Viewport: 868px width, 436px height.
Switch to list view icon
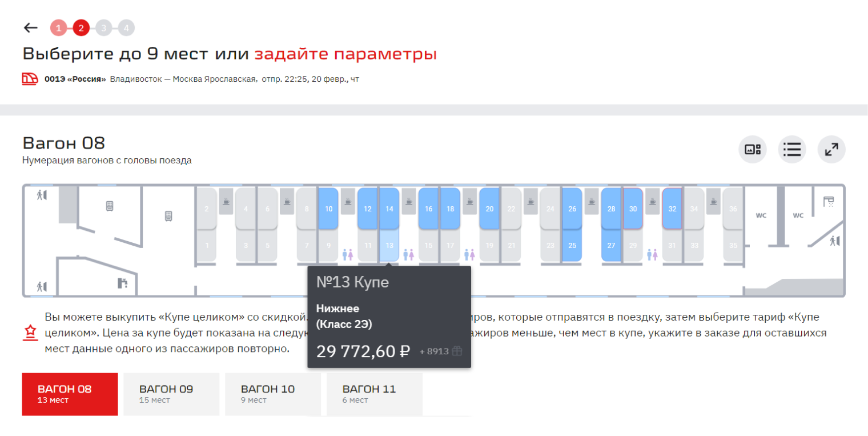tap(792, 150)
